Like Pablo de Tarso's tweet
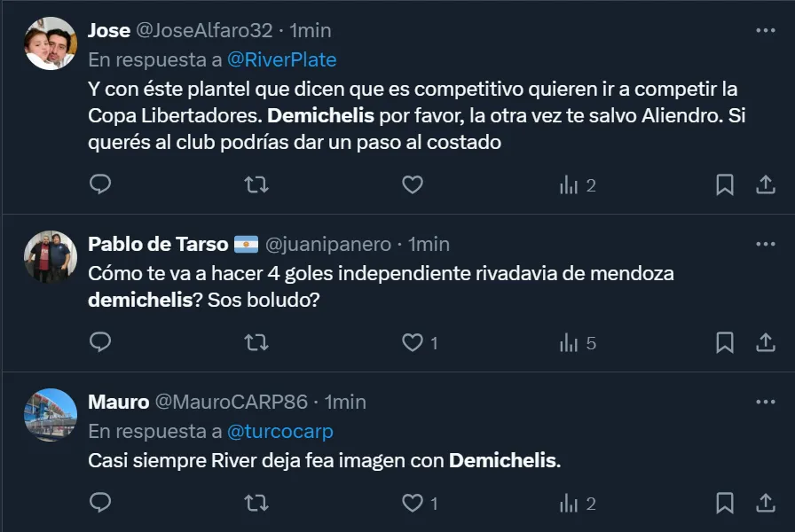Screen dimensions: 795x532 point(412,342)
